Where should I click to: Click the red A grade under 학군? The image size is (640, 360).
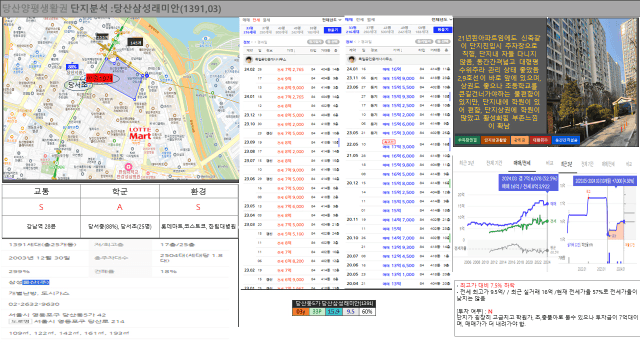pos(120,207)
